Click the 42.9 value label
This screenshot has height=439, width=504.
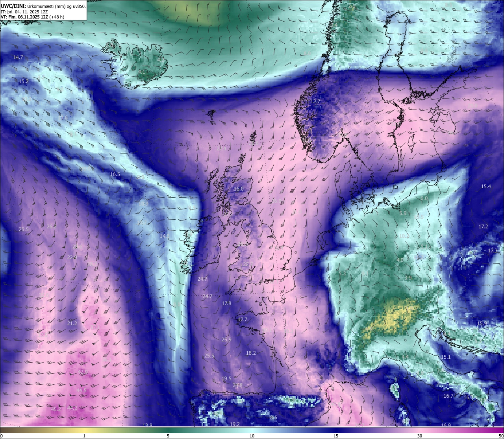pyautogui.click(x=83, y=372)
